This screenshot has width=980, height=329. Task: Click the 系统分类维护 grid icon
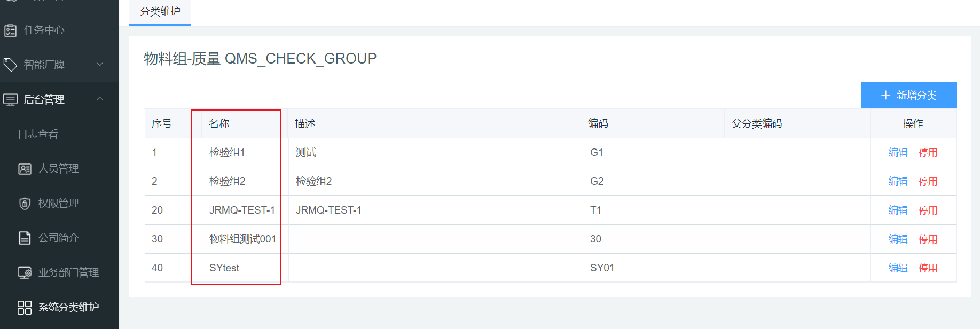point(25,308)
